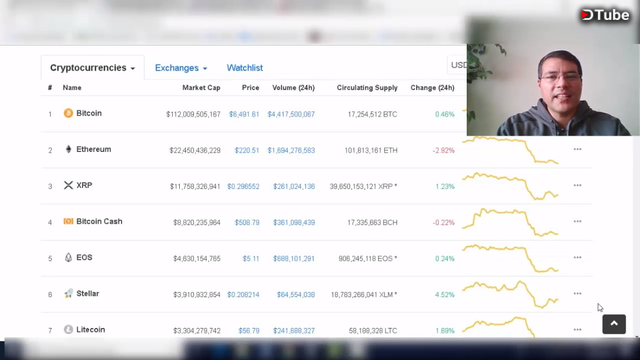Click Bitcoin supply 17,254,512 BTC

pyautogui.click(x=372, y=114)
